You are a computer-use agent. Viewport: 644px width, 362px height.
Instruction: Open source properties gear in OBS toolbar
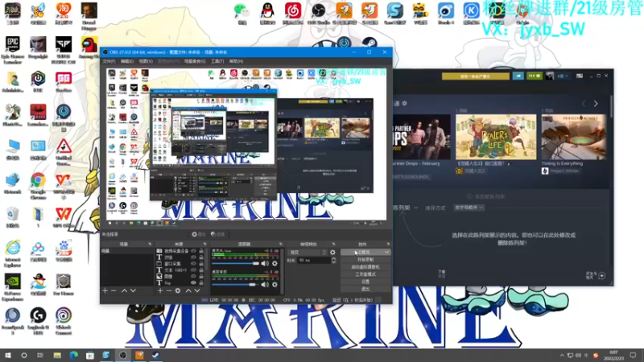(198, 234)
